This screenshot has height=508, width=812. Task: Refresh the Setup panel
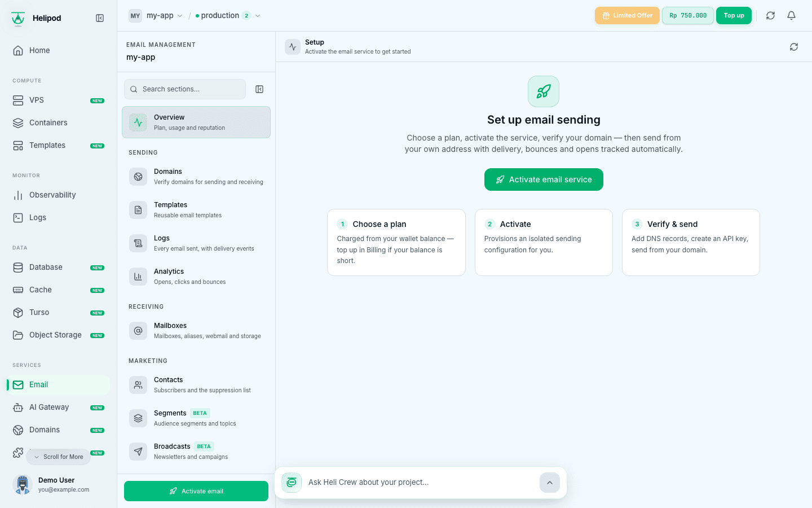point(794,47)
